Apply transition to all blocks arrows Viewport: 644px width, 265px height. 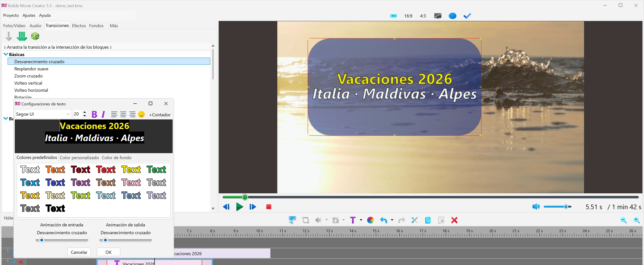22,36
